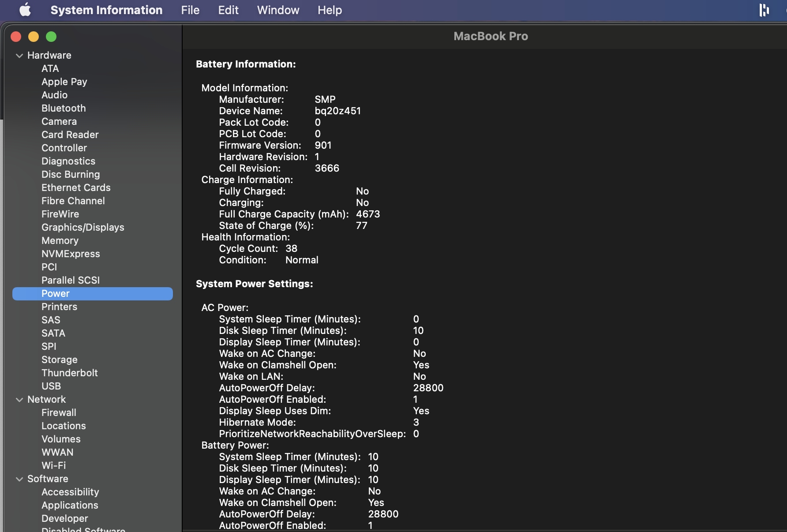
Task: Click the Cell Revision value 3666
Action: [x=327, y=168]
